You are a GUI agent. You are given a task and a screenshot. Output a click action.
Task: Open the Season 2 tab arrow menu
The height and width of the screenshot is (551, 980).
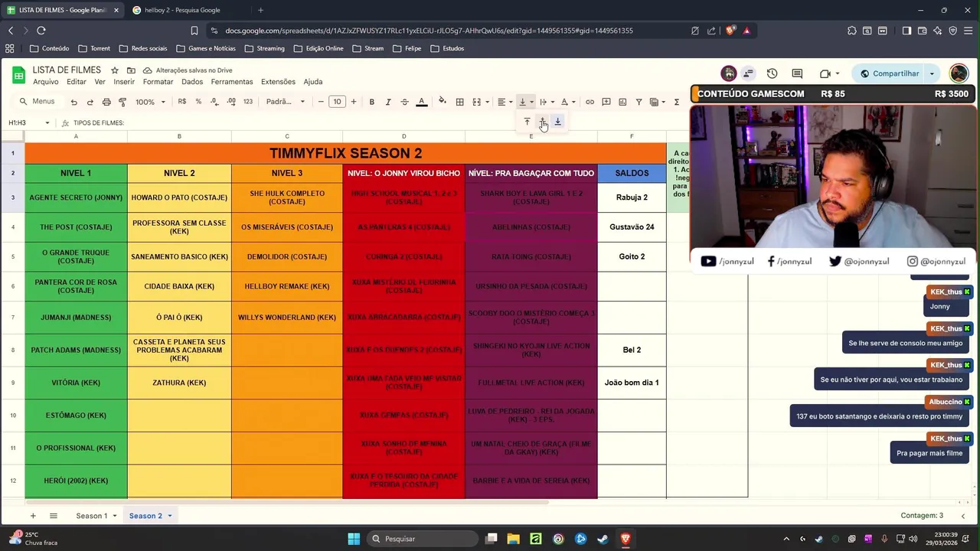point(170,516)
